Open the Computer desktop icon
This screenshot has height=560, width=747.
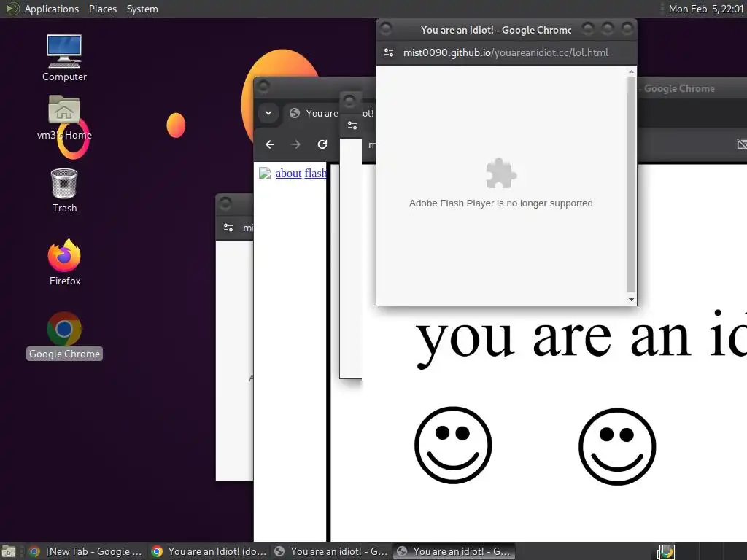click(64, 52)
